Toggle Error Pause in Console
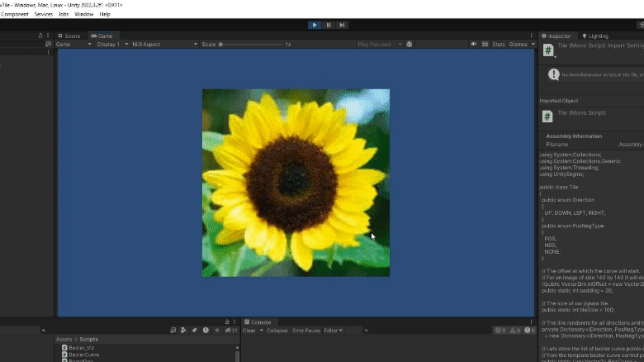644x362 pixels. coord(306,331)
